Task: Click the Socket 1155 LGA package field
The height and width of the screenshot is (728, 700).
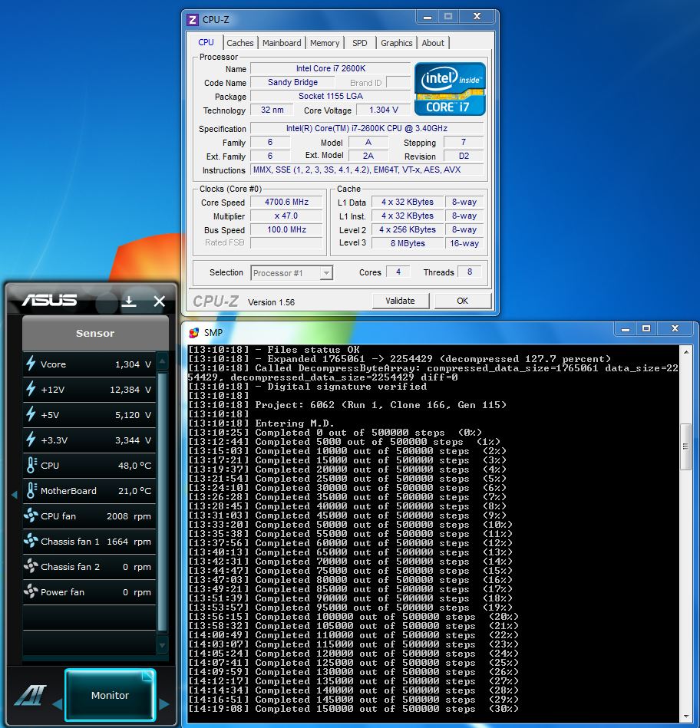Action: click(330, 96)
